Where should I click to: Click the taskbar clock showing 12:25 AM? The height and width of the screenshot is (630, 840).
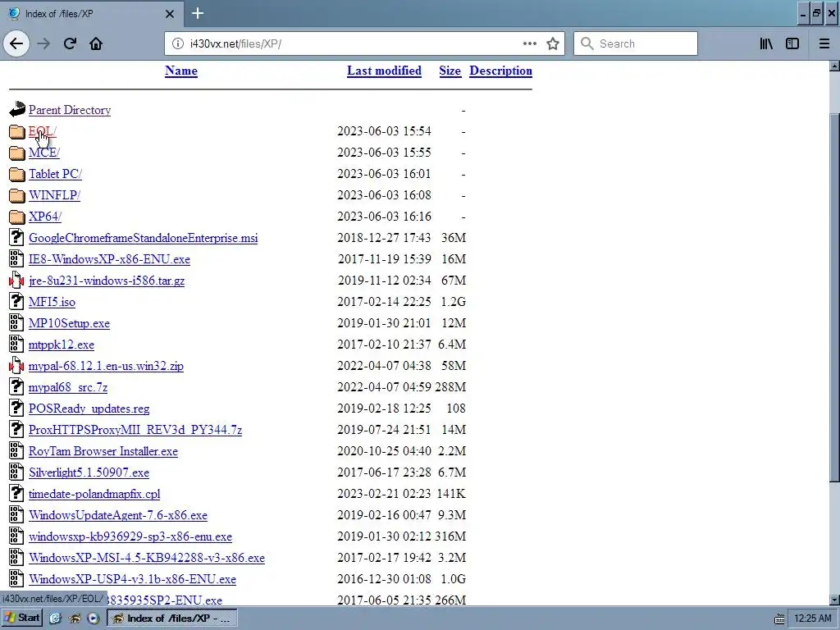(813, 619)
